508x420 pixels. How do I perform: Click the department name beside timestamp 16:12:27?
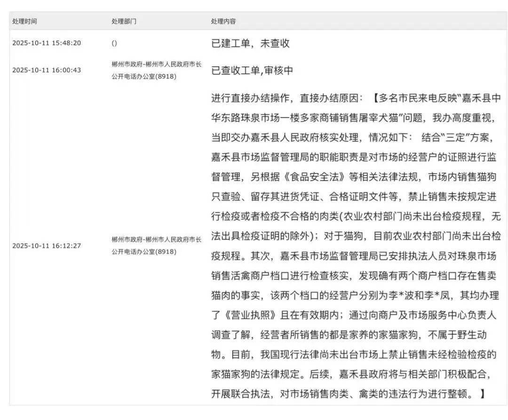156,246
